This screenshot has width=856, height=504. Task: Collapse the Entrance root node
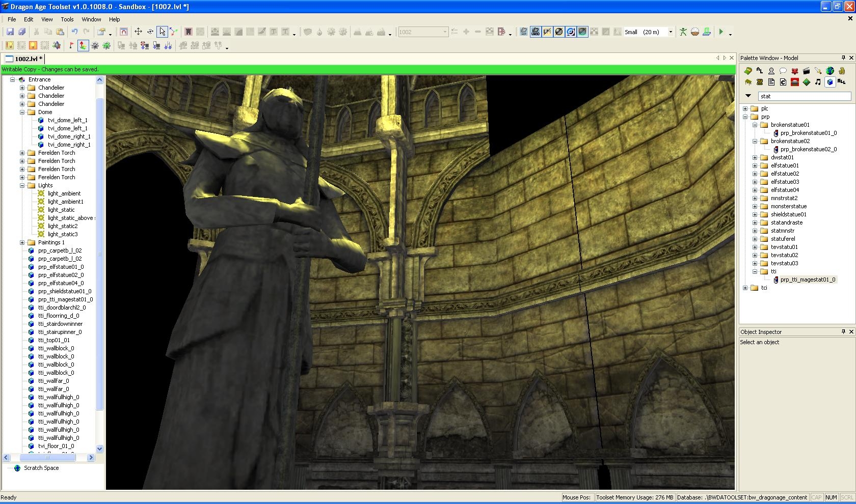pyautogui.click(x=13, y=79)
